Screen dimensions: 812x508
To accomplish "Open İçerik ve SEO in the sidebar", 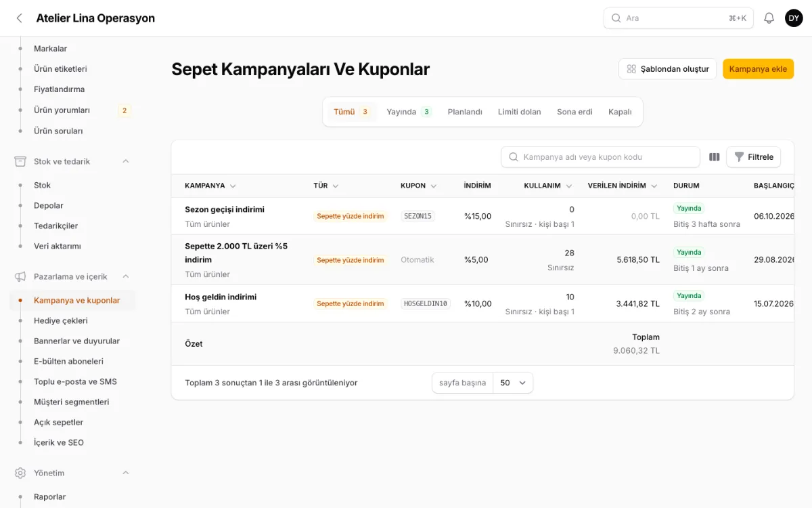I will [59, 442].
